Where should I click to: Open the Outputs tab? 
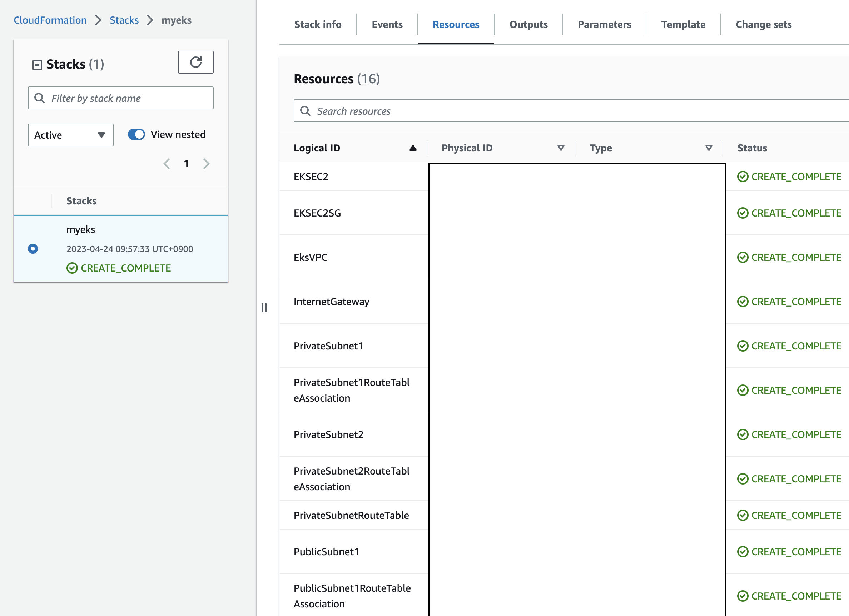[528, 25]
